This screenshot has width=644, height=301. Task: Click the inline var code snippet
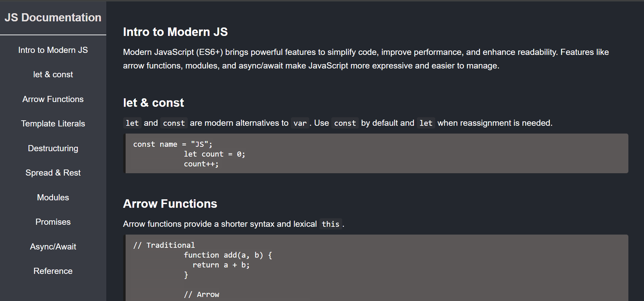point(300,123)
